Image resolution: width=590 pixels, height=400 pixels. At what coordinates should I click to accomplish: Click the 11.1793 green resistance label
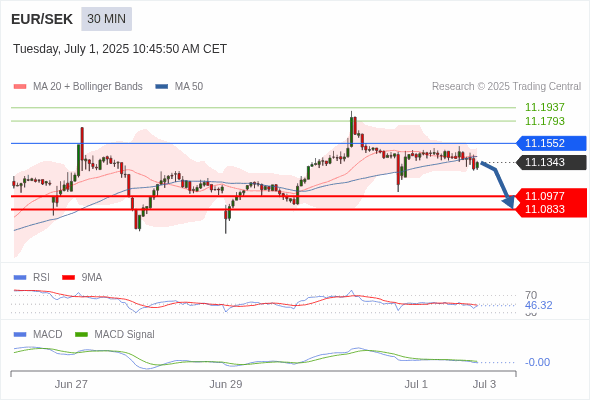pos(545,121)
